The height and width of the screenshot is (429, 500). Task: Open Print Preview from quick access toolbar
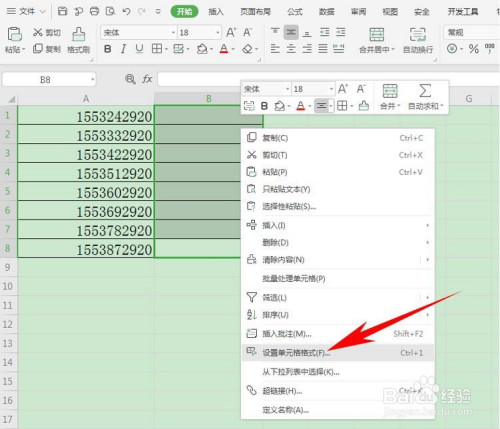(x=110, y=11)
